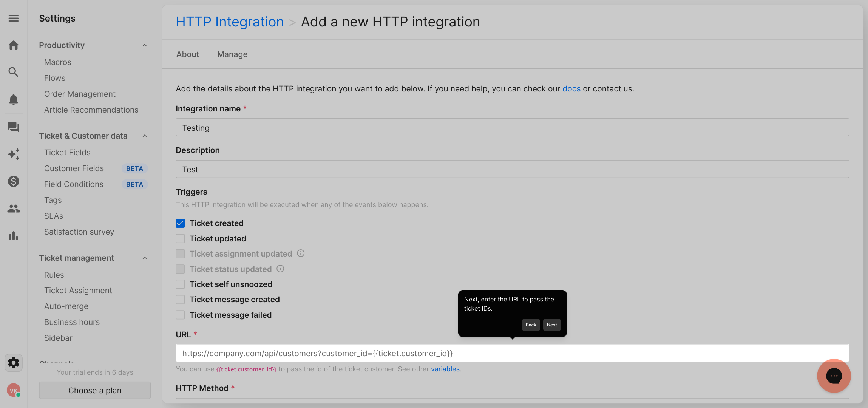Open the search magnifier icon
This screenshot has height=408, width=868.
tap(14, 72)
